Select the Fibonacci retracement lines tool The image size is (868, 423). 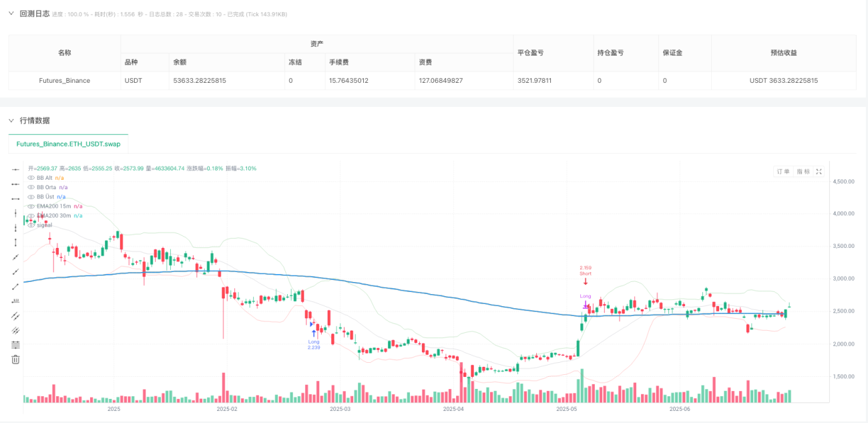pyautogui.click(x=15, y=344)
